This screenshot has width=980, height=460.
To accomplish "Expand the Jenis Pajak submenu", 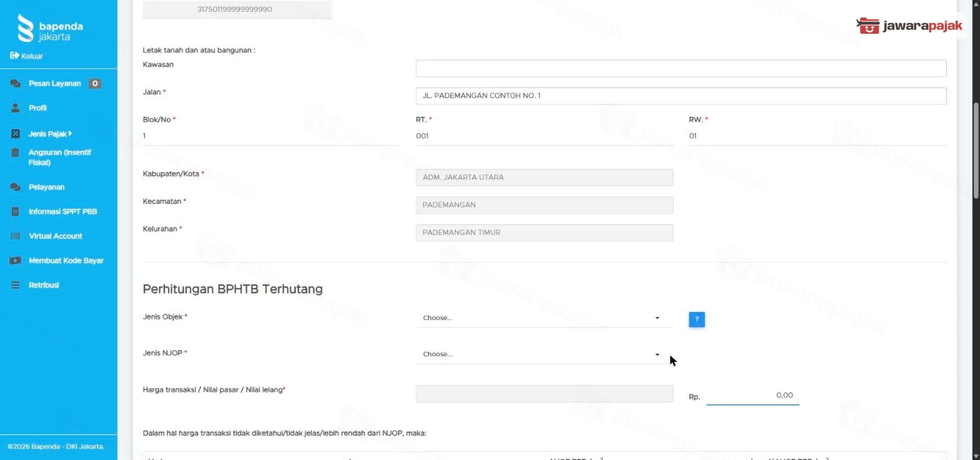I will [x=50, y=134].
